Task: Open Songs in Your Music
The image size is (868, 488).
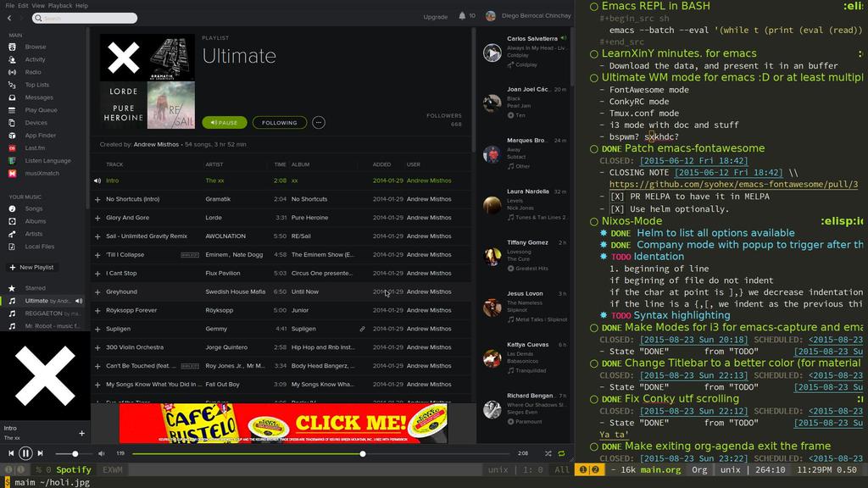Action: click(33, 208)
